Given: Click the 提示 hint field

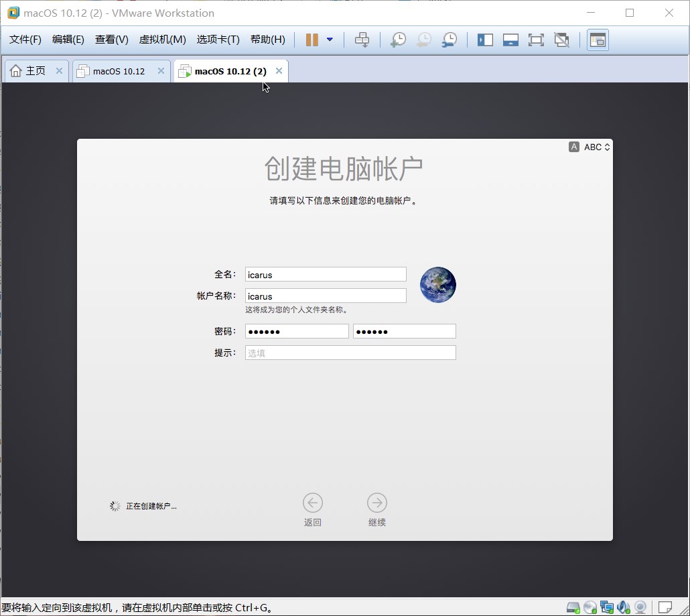Looking at the screenshot, I should click(350, 353).
